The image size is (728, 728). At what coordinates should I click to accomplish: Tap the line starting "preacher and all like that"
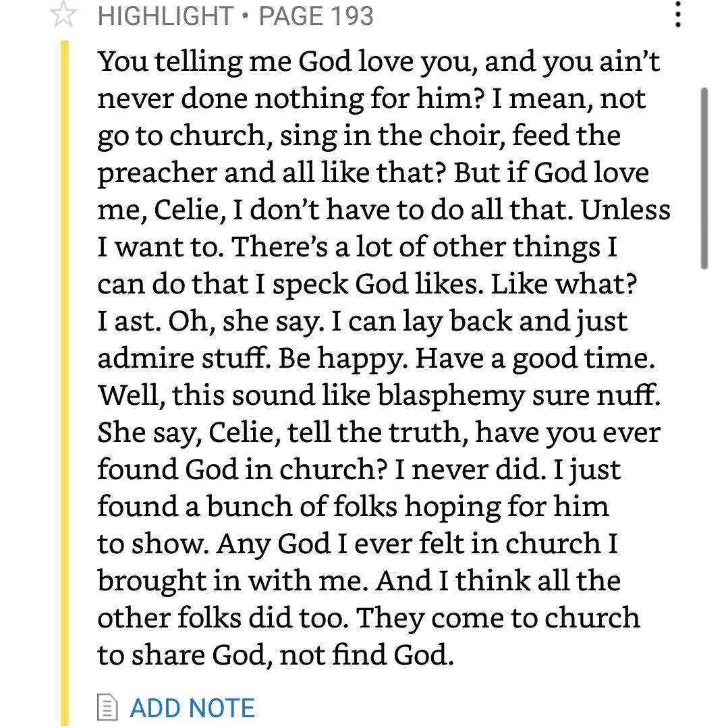tap(373, 173)
